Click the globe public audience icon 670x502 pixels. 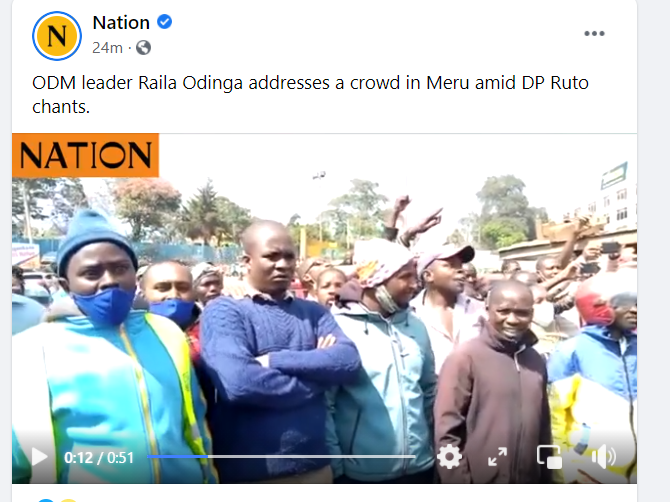[x=144, y=47]
